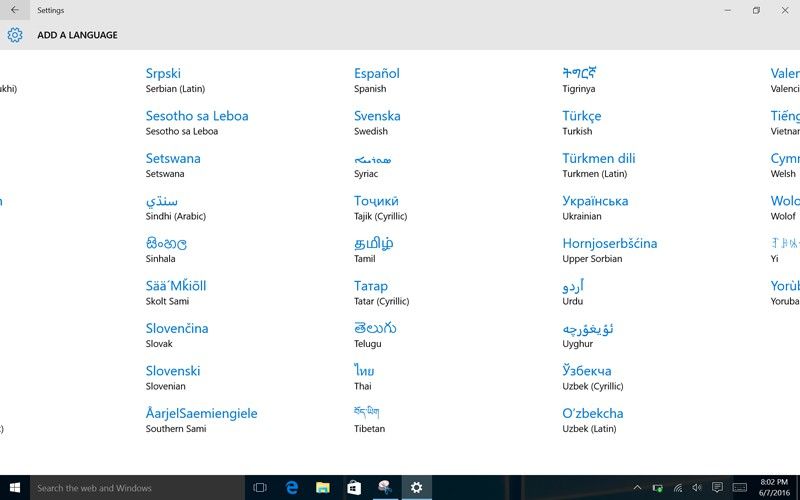This screenshot has height=500, width=800.
Task: Open the Windows Start menu
Action: 15,488
